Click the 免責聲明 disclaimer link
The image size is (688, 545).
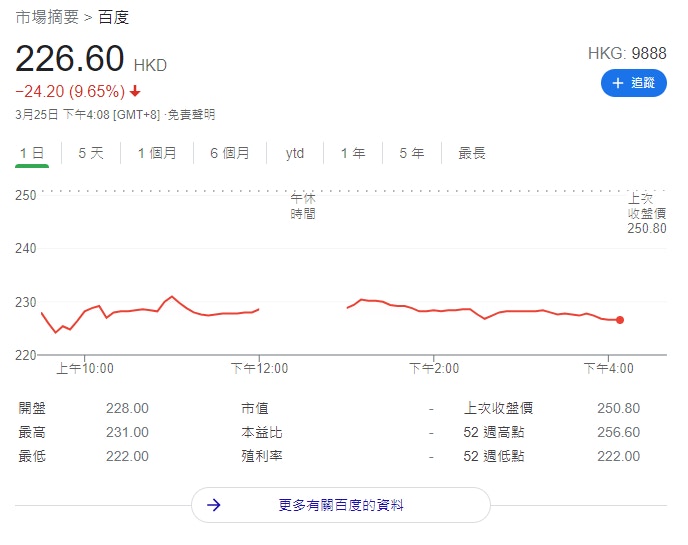coord(191,115)
